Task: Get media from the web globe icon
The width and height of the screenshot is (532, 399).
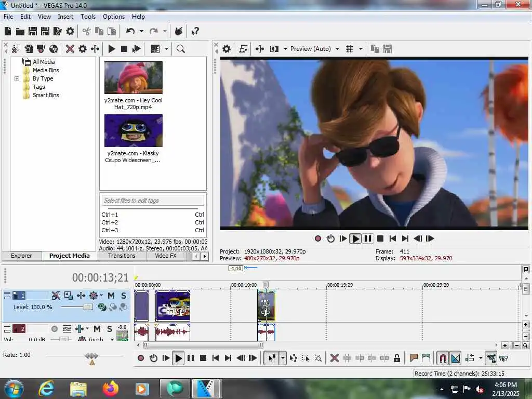Action: click(x=54, y=49)
